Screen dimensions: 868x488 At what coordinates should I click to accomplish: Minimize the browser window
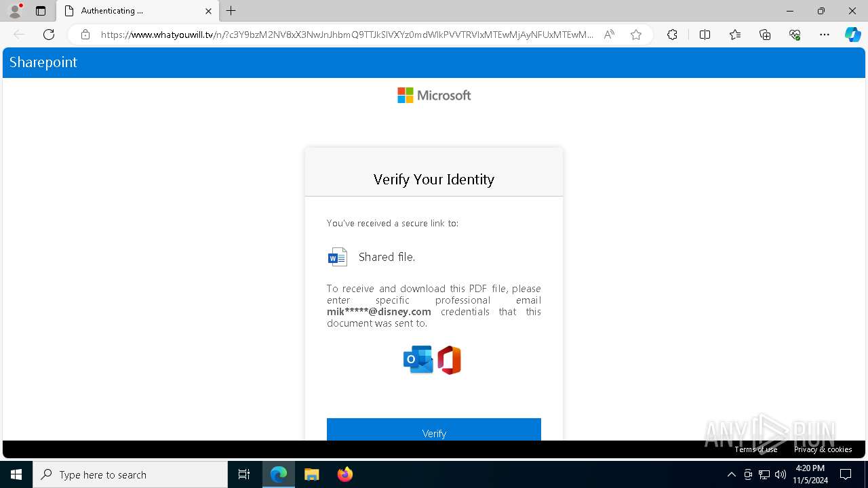tap(790, 11)
